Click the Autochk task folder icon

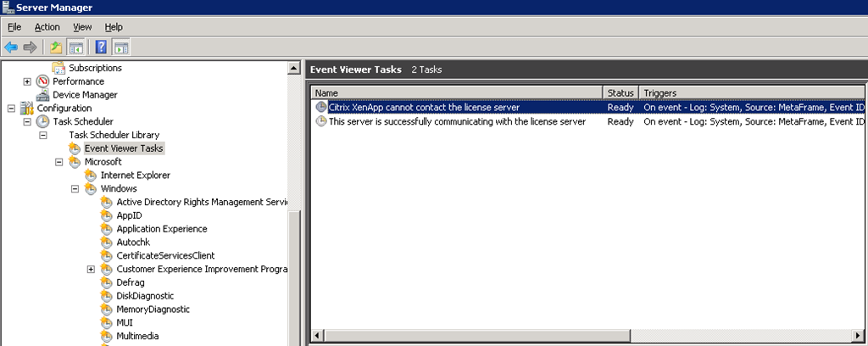(106, 242)
